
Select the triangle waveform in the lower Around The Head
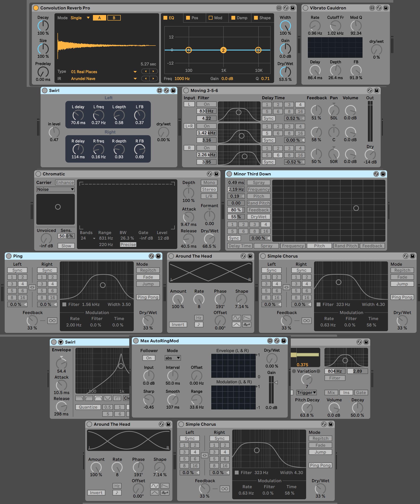[x=155, y=493]
